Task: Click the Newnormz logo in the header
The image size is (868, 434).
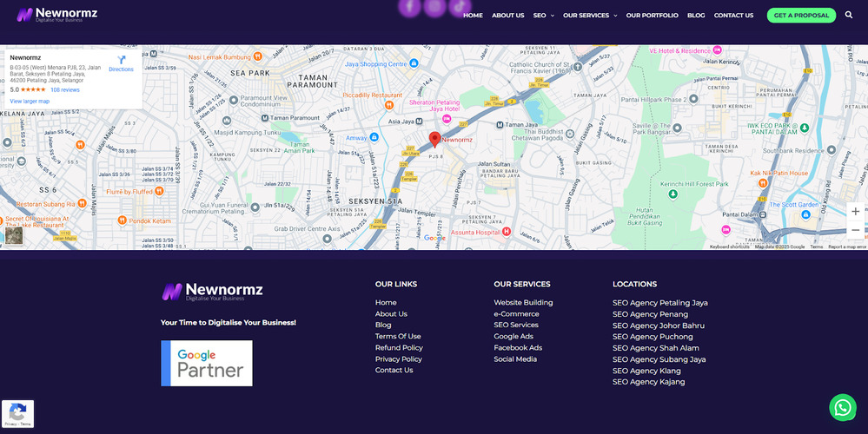Action: 57,15
